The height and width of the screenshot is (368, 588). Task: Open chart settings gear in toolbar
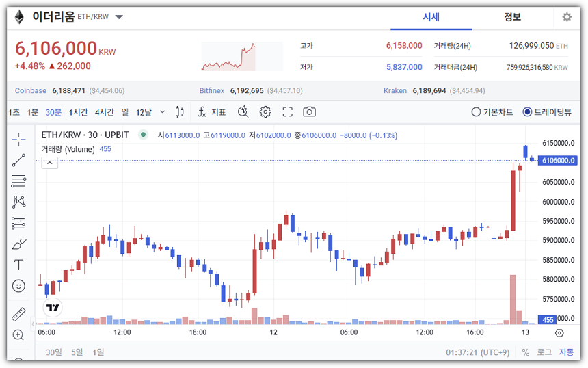coord(265,111)
